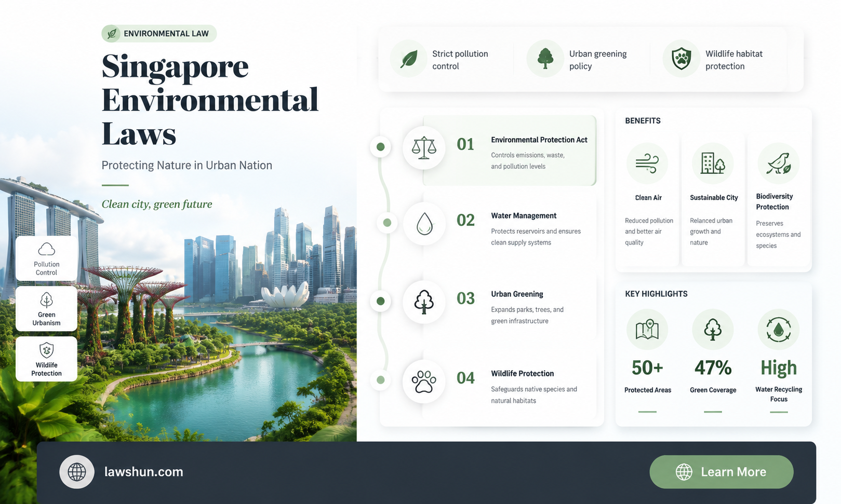Click the wind icon above Clean Air

[647, 164]
